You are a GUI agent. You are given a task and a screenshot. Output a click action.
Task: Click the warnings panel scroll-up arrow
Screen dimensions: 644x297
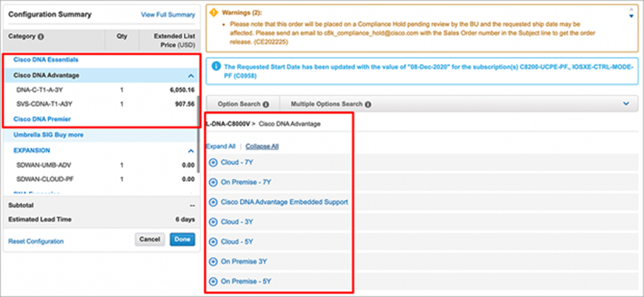click(x=632, y=8)
